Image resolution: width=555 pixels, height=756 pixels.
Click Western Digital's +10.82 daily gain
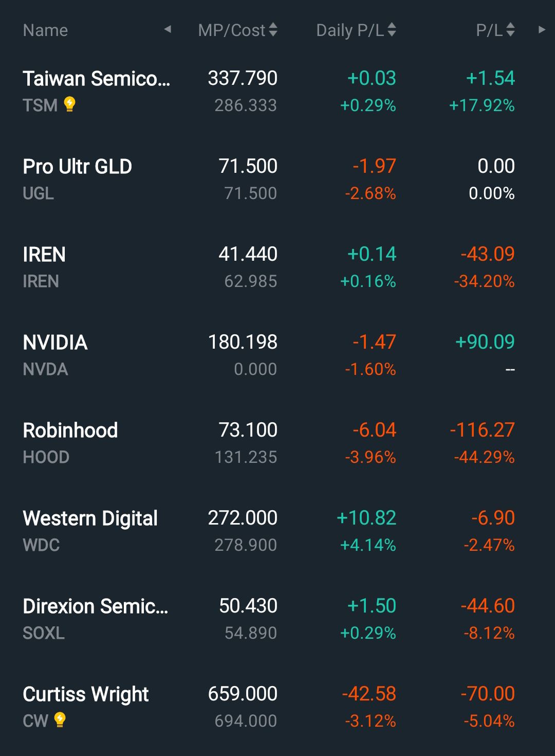[x=366, y=518]
